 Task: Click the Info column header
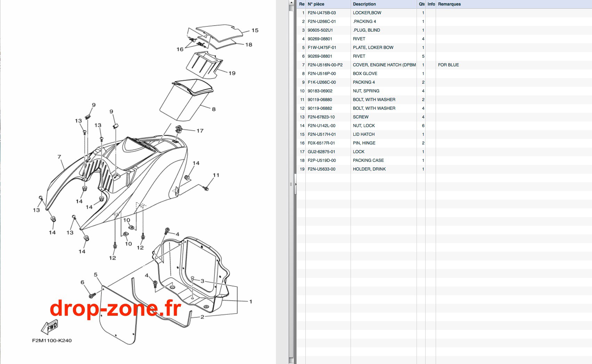(431, 4)
